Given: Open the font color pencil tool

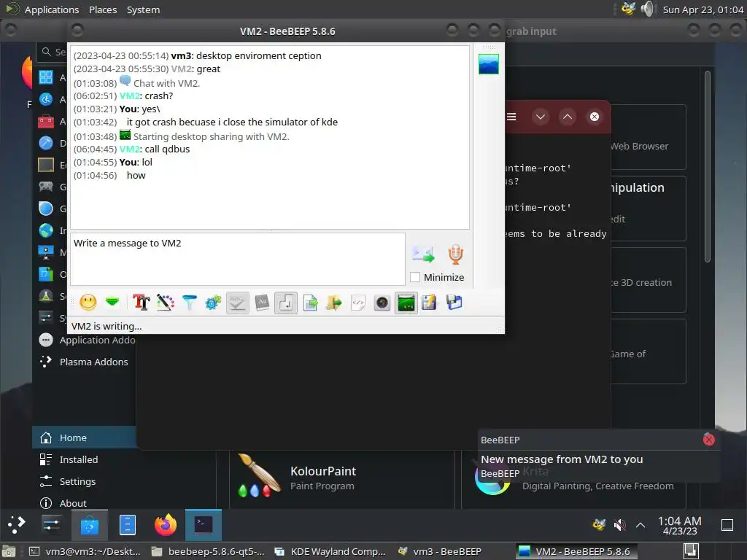Looking at the screenshot, I should [x=166, y=303].
